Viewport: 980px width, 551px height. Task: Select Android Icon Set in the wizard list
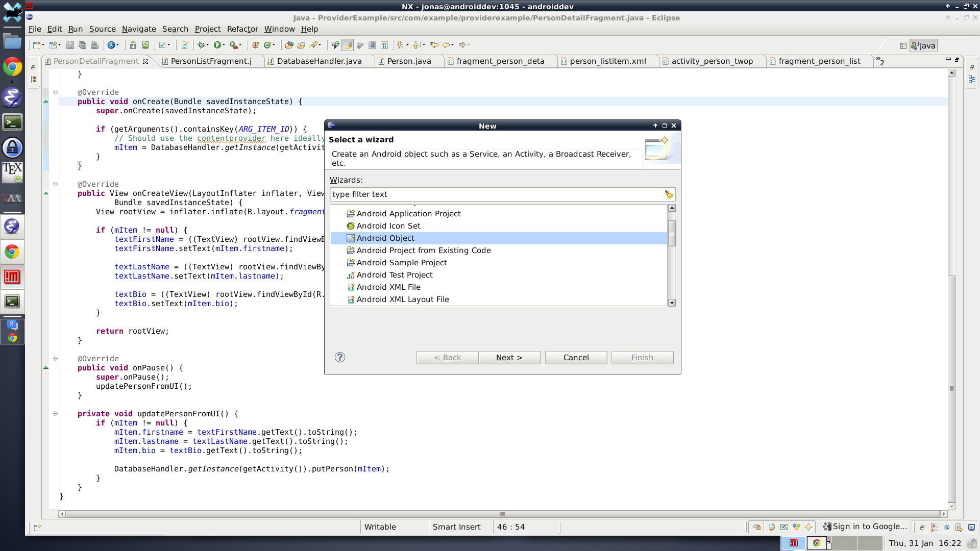(x=388, y=226)
